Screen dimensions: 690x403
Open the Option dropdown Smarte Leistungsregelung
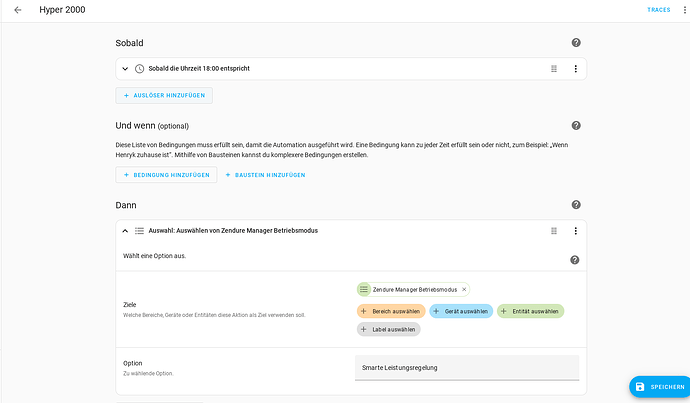pos(466,367)
